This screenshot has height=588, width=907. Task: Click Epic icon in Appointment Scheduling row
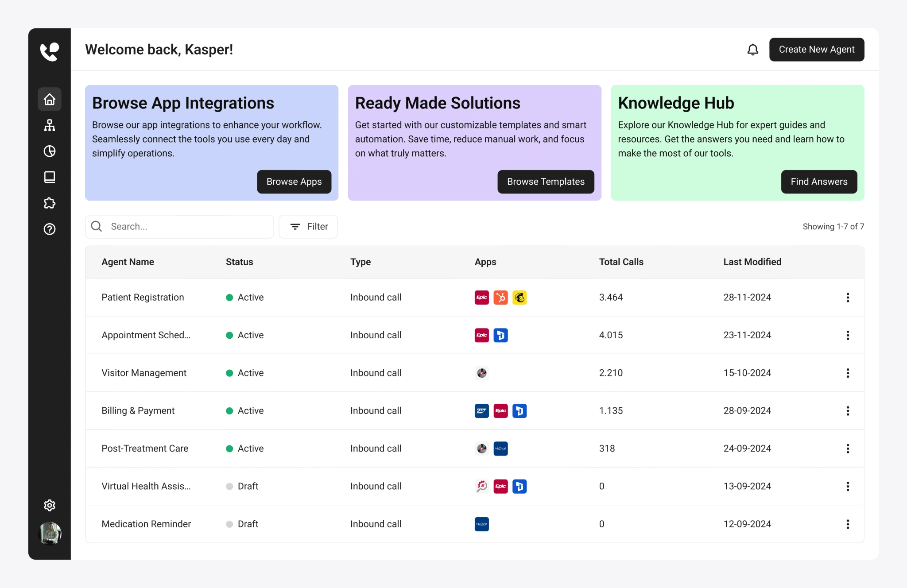(482, 335)
